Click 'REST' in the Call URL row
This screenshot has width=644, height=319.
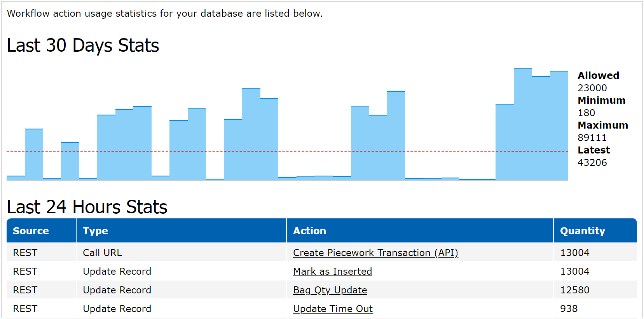(x=25, y=253)
